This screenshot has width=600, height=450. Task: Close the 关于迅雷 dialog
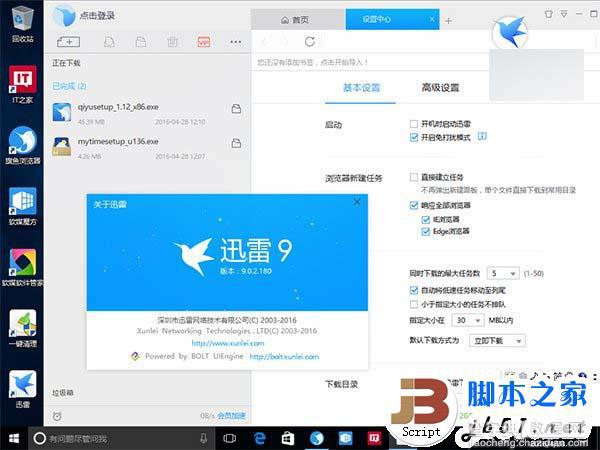(357, 202)
